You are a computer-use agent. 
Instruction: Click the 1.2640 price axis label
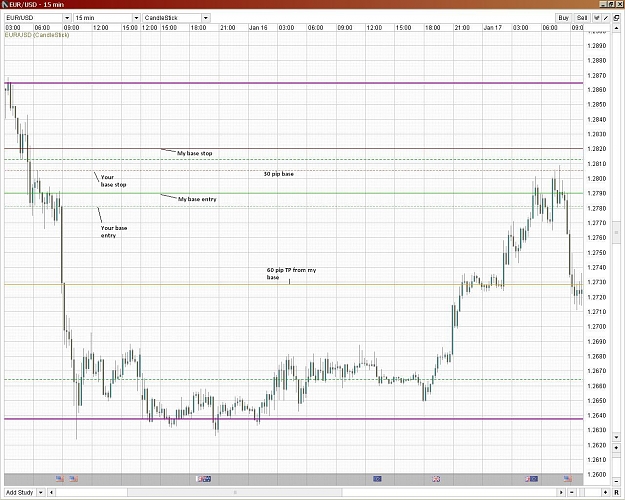(597, 415)
